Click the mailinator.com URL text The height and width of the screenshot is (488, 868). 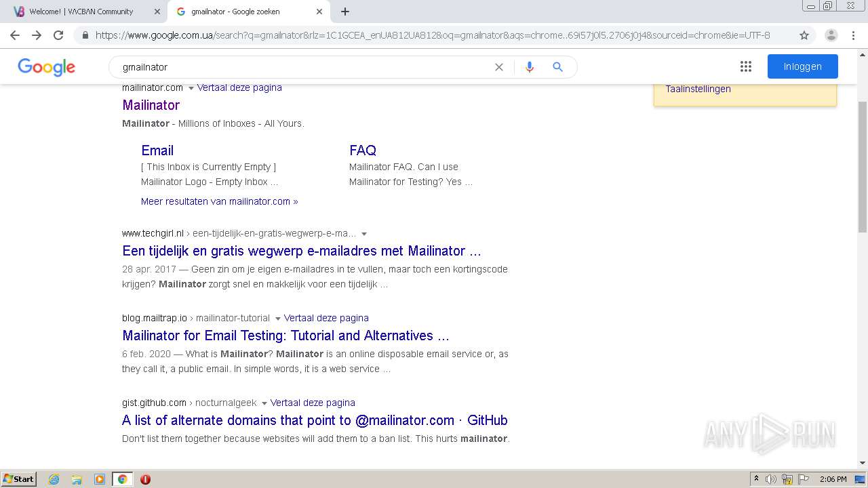point(153,87)
